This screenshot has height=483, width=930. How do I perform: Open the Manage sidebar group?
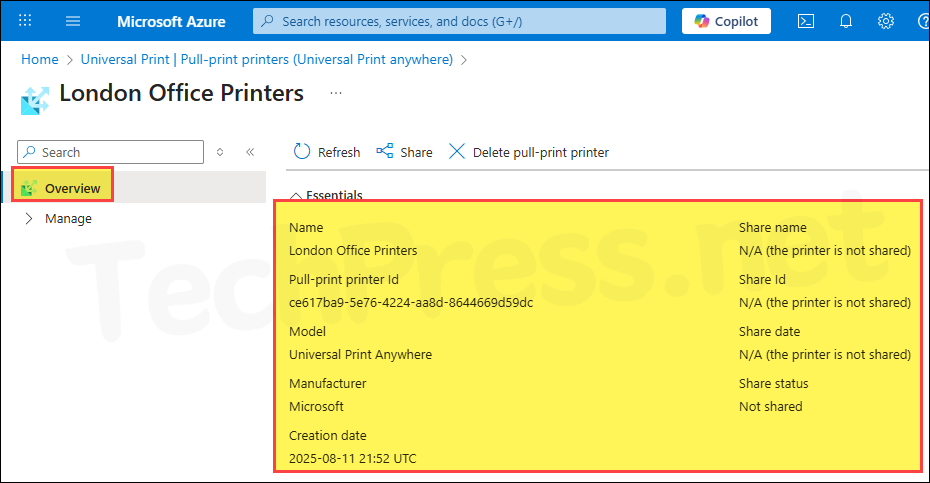[68, 218]
